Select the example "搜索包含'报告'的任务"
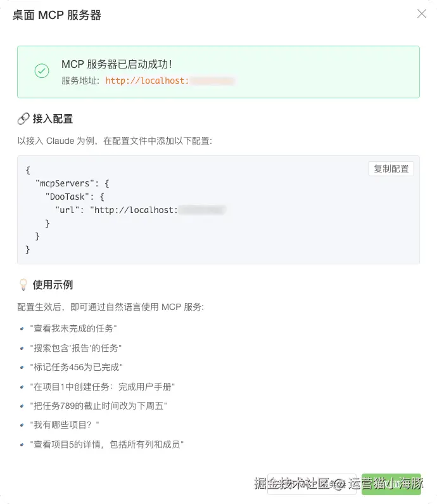Screen dimensions: 437x504 (x=75, y=347)
